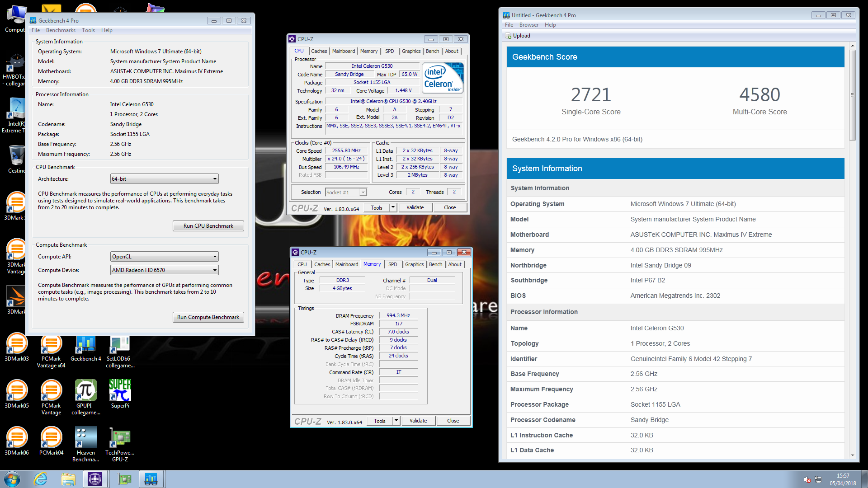
Task: Open the Browser menu in results window
Action: (528, 25)
